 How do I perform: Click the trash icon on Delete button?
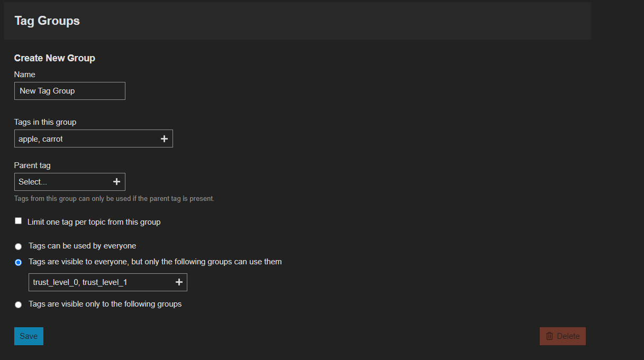click(x=549, y=336)
